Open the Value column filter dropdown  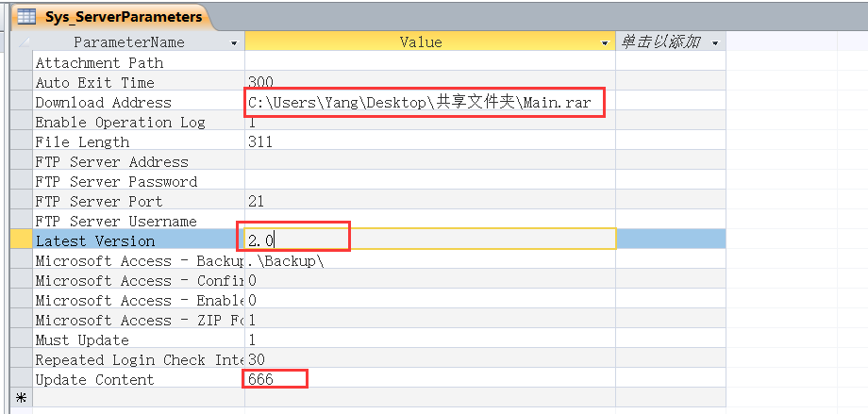point(606,42)
